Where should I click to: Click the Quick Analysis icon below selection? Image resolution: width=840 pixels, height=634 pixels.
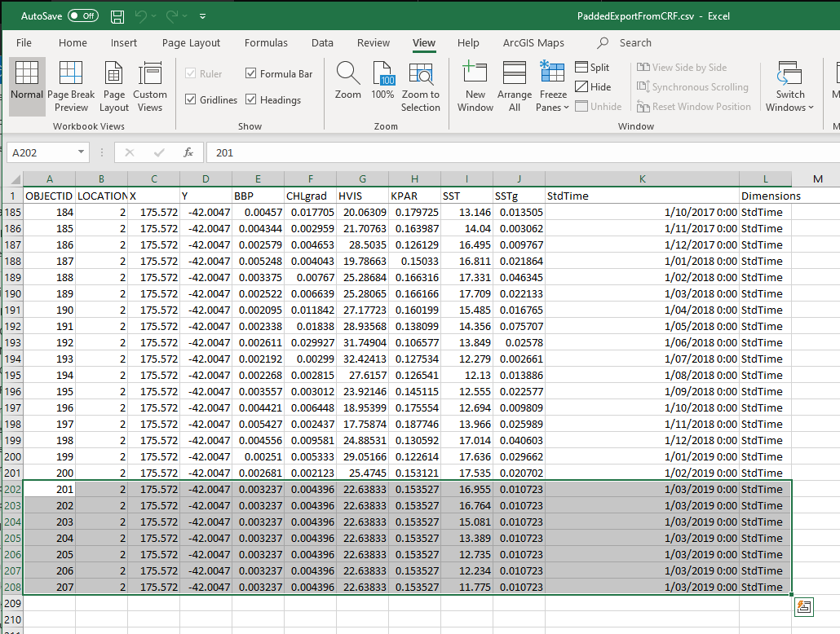(803, 606)
